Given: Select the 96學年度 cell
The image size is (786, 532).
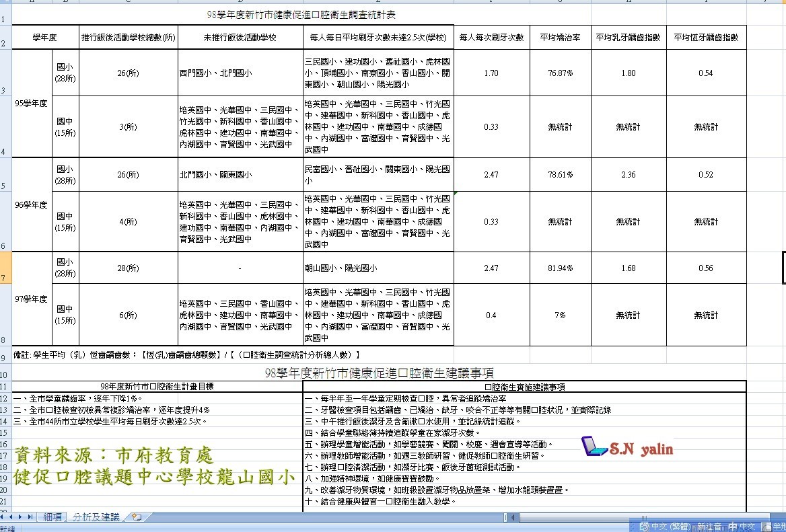Looking at the screenshot, I should (32, 205).
